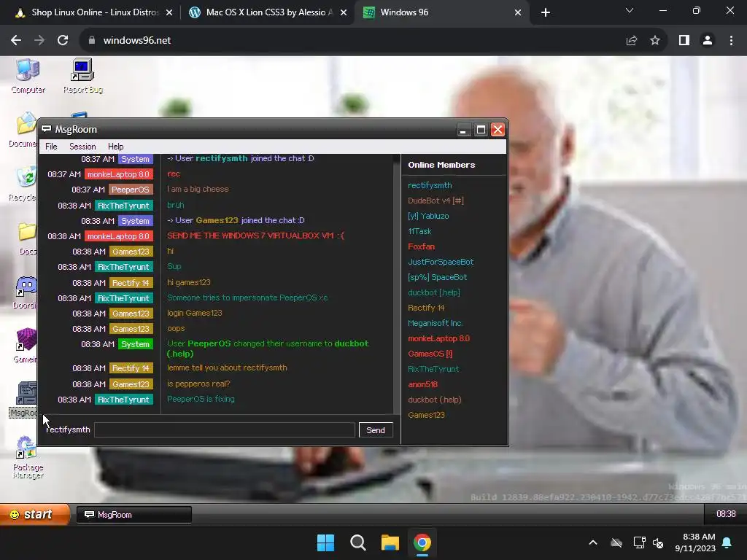Click the green System tag in chat

135,344
